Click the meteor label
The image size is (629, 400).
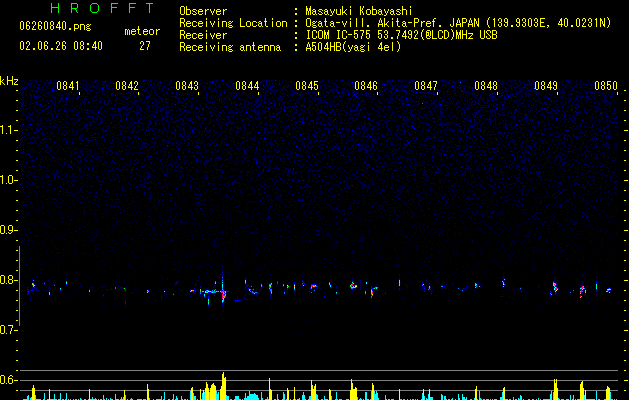click(142, 31)
